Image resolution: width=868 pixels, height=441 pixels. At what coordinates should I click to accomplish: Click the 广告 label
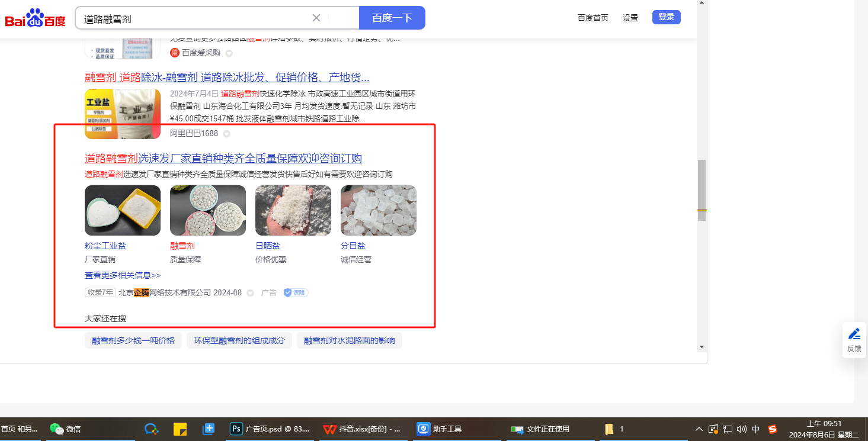(269, 292)
